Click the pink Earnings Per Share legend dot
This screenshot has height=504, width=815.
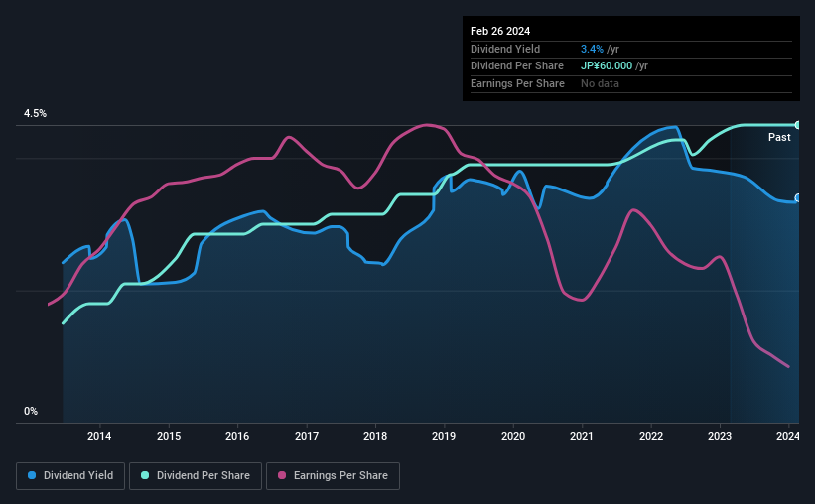282,475
